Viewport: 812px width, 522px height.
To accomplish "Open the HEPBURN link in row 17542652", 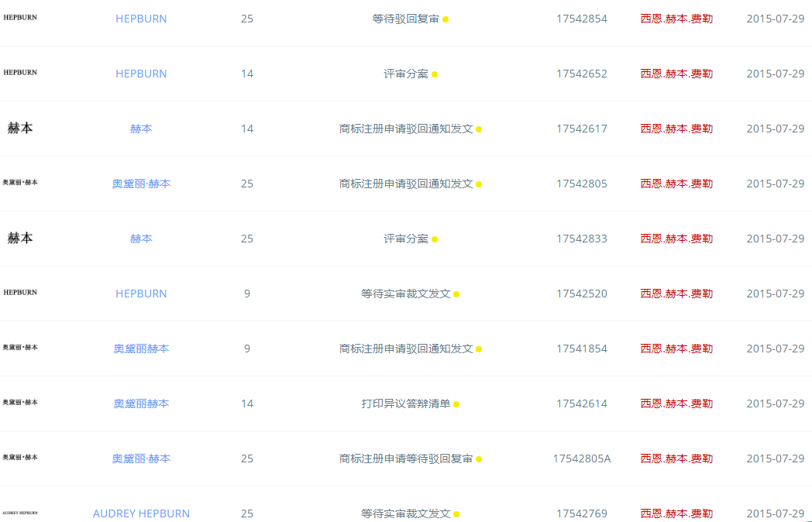I will coord(141,74).
